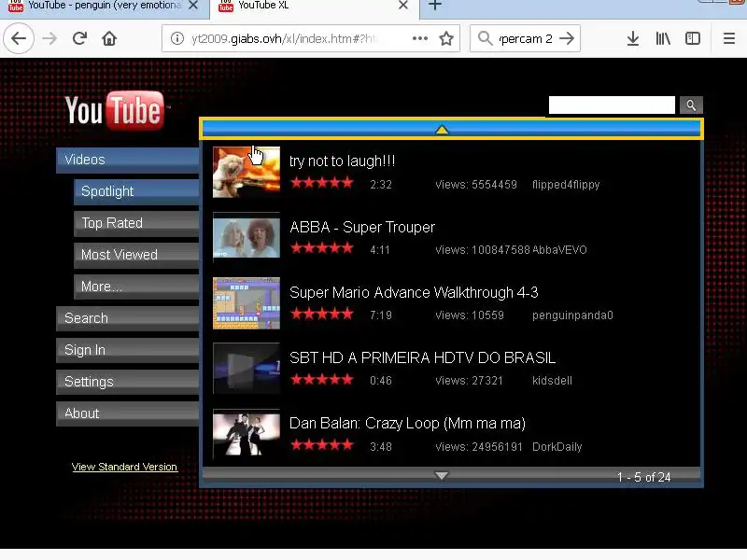Open the page actions three-dot menu
747x560 pixels.
[419, 38]
